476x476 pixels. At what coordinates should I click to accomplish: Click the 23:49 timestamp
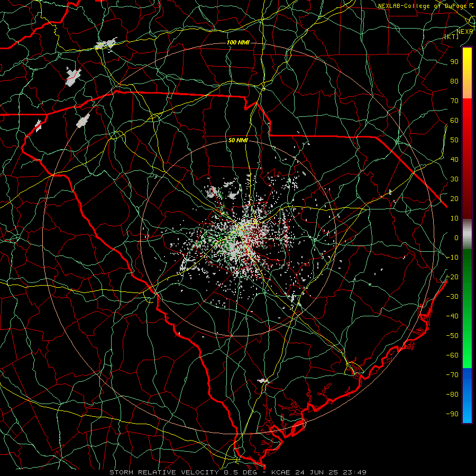tap(354, 472)
